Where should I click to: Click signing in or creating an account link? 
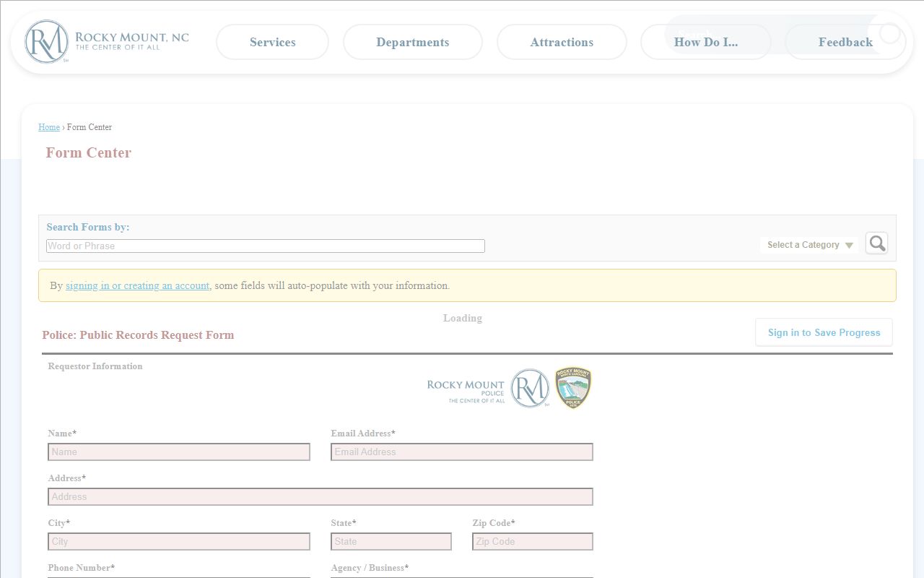click(x=137, y=285)
